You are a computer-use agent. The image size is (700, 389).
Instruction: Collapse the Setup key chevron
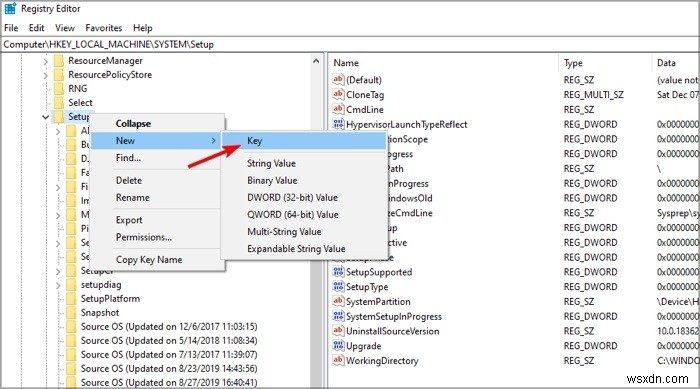coord(46,117)
